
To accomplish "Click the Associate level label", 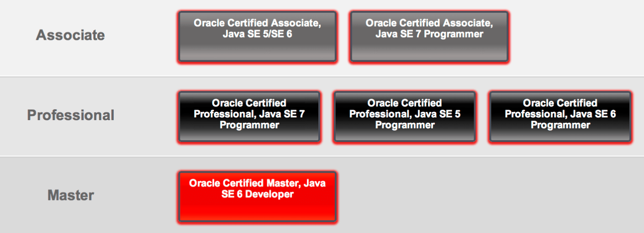I will [x=70, y=35].
